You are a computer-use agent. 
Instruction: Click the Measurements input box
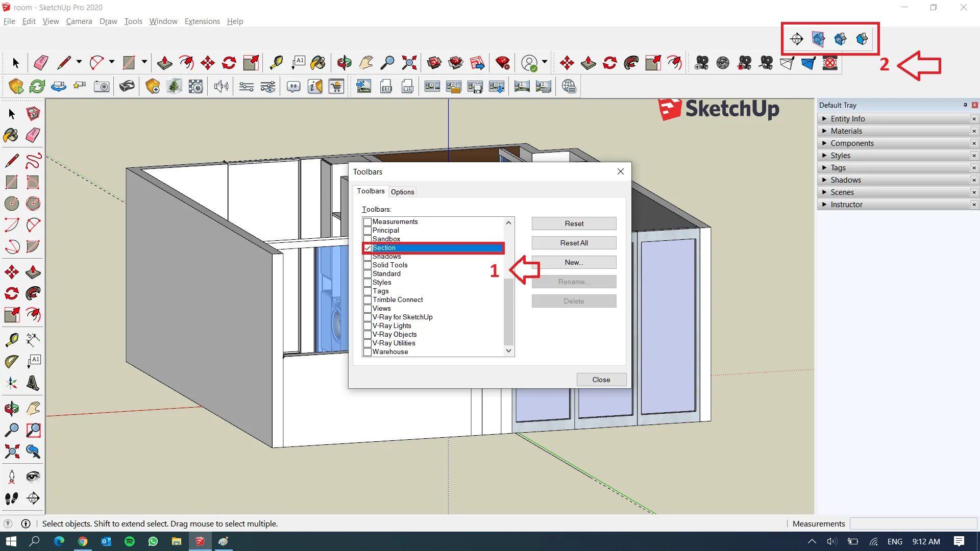click(913, 523)
